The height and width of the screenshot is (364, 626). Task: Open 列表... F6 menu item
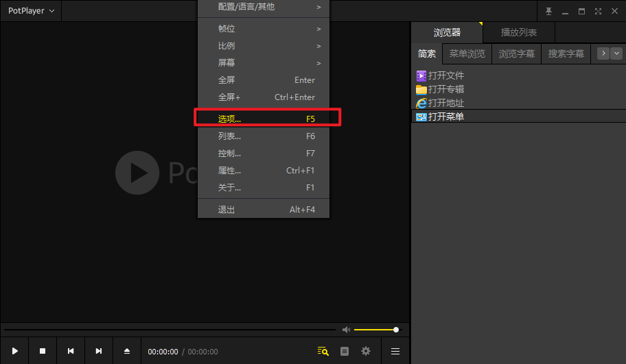(264, 136)
